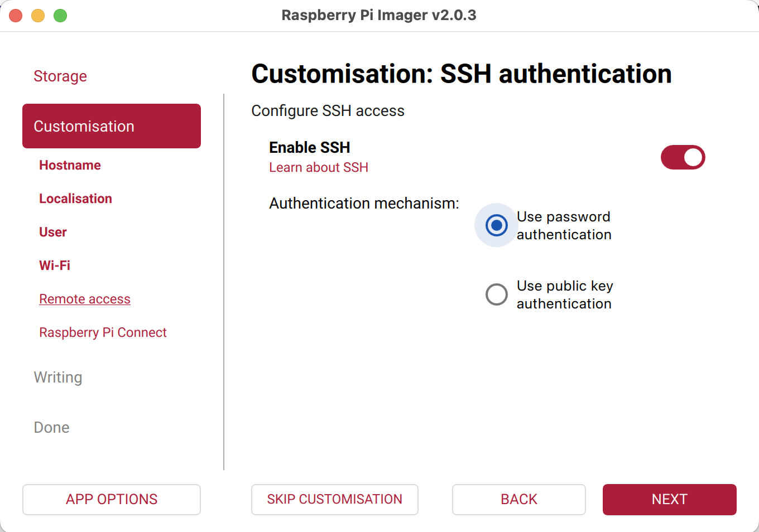Click the Remote access sidebar link

tap(85, 299)
